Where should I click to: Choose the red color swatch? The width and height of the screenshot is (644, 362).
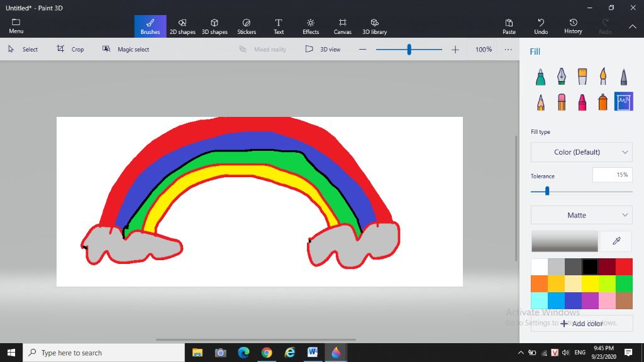click(x=624, y=266)
